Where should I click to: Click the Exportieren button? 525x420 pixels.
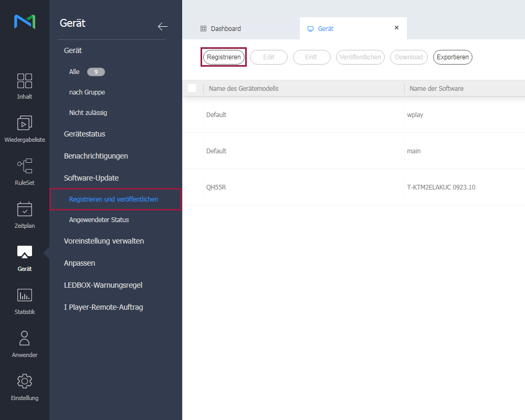pos(453,57)
